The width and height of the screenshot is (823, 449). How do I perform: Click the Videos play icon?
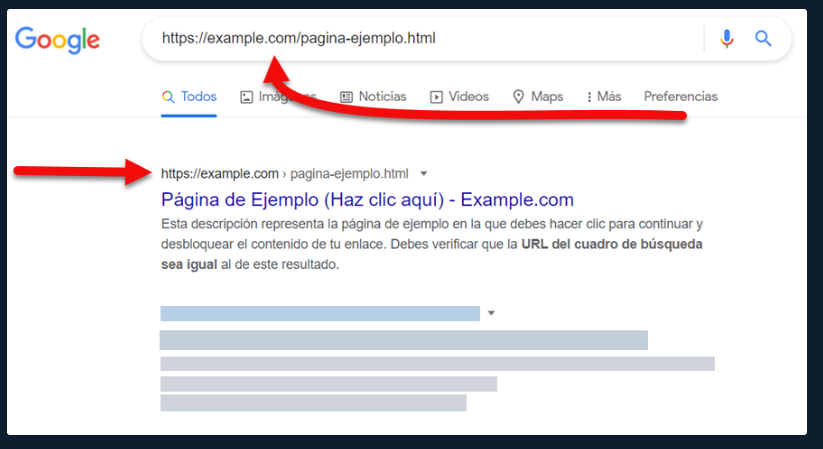(436, 97)
